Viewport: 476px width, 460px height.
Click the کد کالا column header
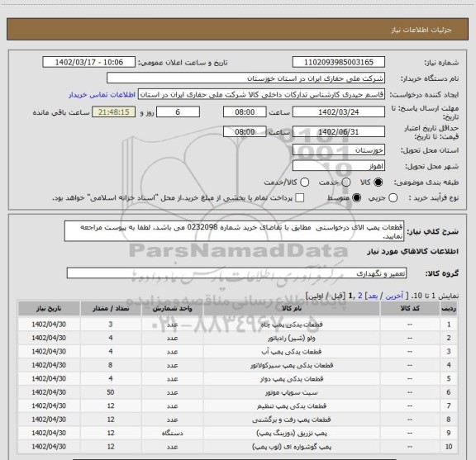tap(410, 308)
